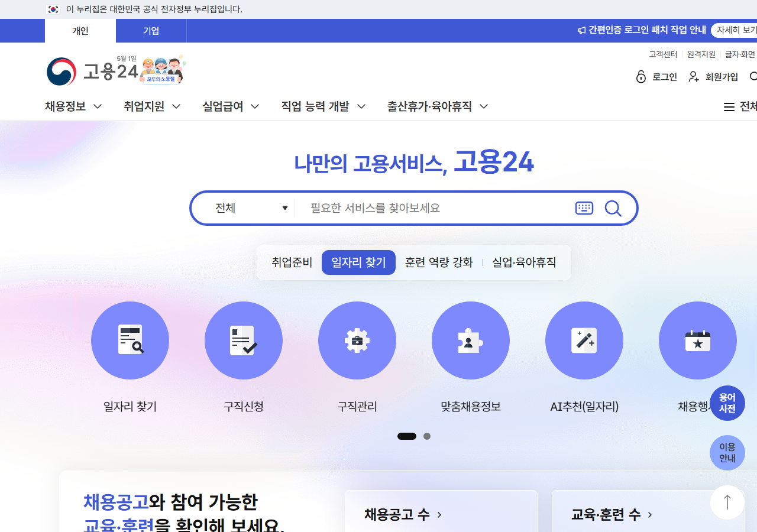This screenshot has height=532, width=757.
Task: Expand the 실업급여 menu
Action: coord(231,106)
